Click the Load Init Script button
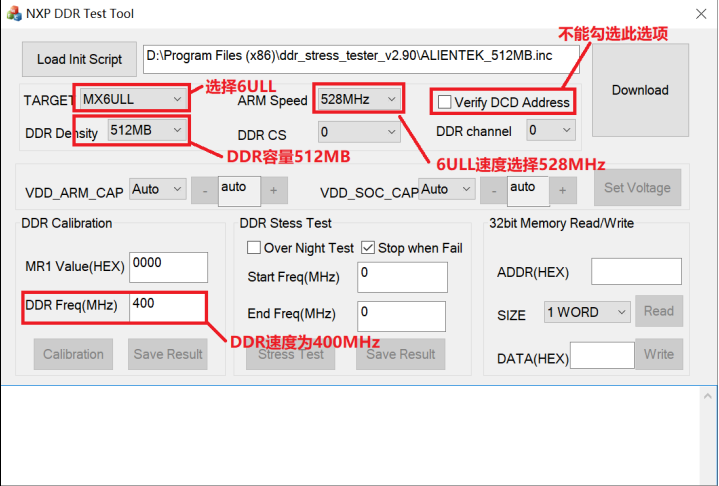The image size is (719, 486). point(79,59)
